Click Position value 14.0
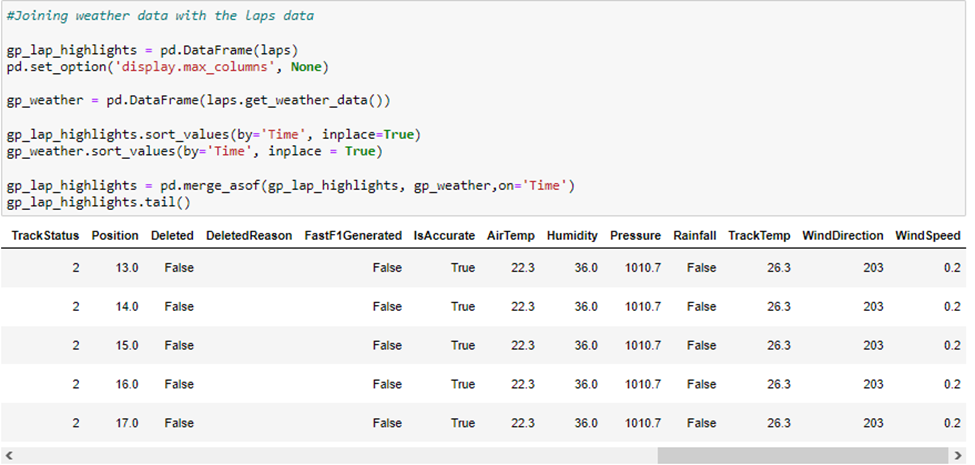The width and height of the screenshot is (975, 465). (127, 306)
